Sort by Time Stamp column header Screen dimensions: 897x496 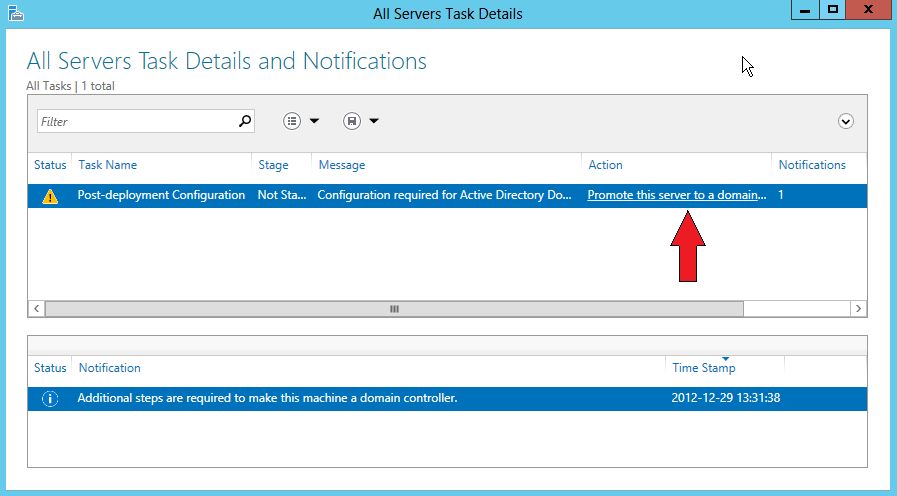pos(704,368)
